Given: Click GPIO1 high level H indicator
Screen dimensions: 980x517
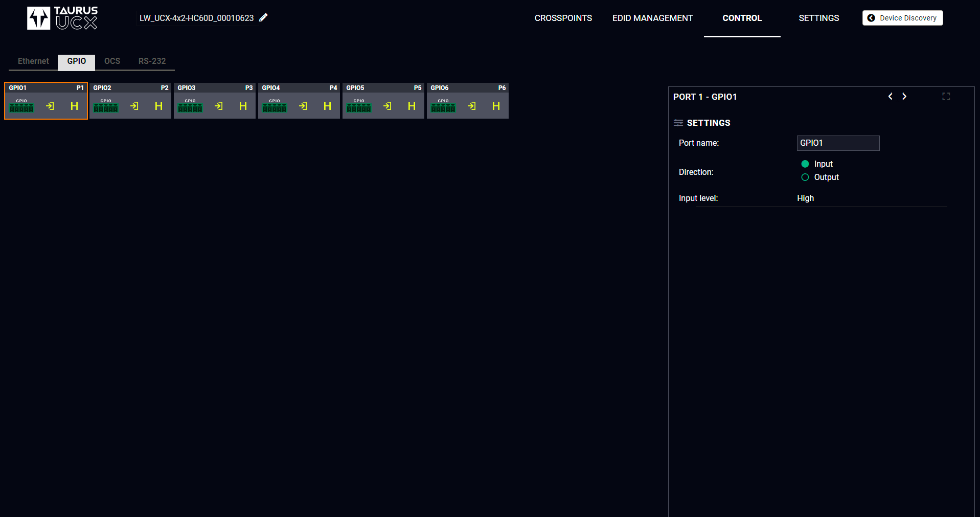Looking at the screenshot, I should 74,106.
